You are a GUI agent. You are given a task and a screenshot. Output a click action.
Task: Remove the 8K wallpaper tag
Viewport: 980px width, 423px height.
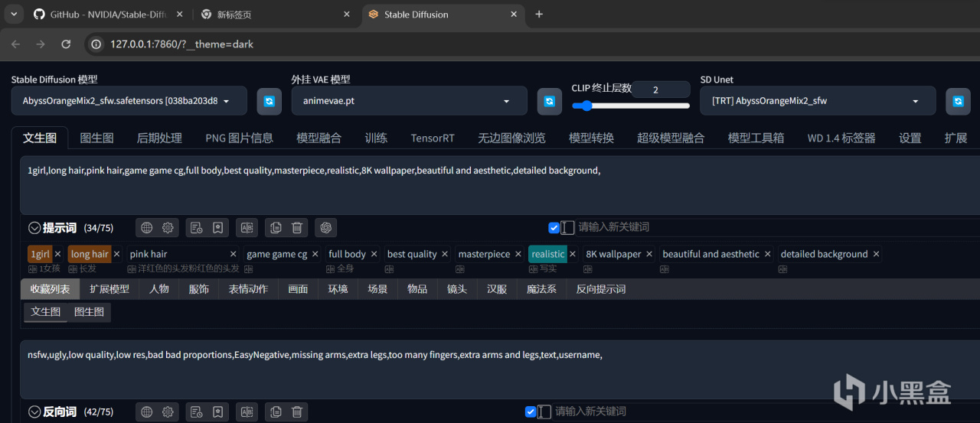click(x=649, y=254)
